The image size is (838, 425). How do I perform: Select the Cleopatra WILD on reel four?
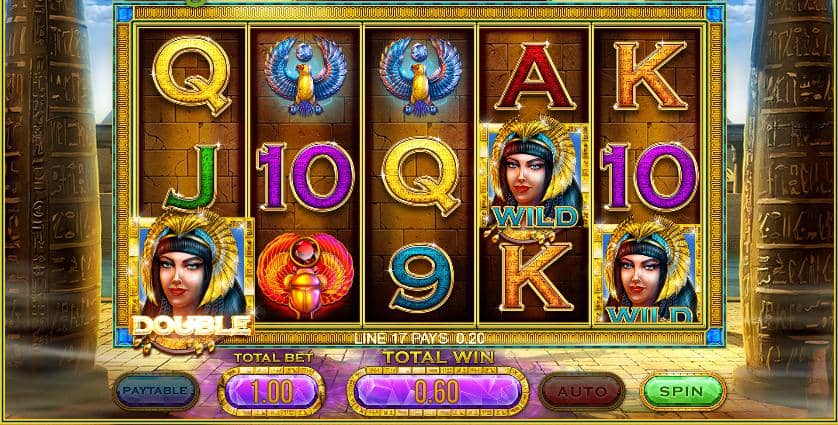tap(535, 175)
